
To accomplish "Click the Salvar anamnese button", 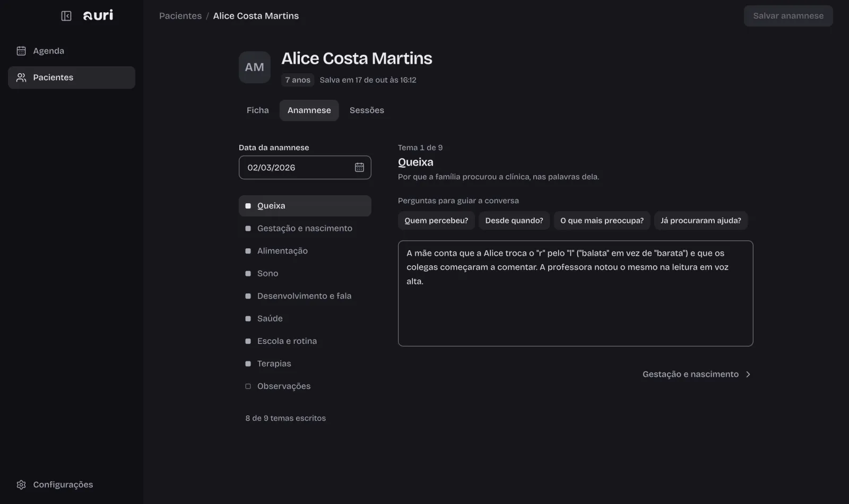I will tap(788, 16).
